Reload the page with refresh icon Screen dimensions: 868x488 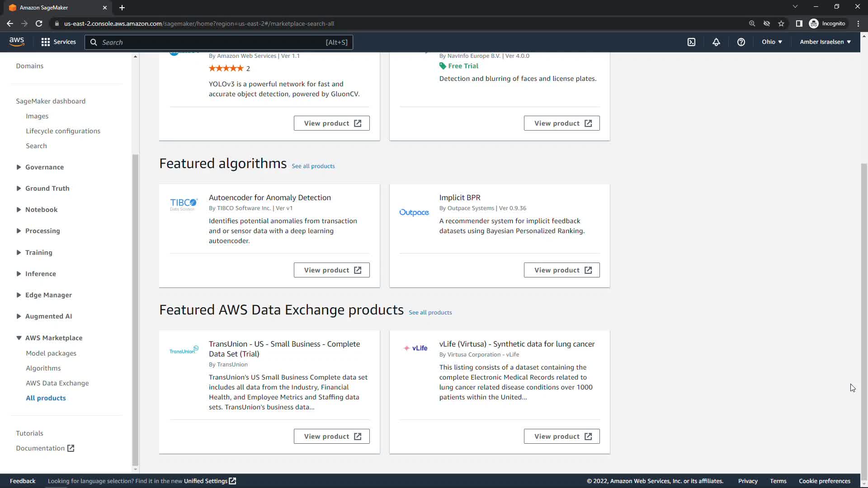[x=39, y=23]
